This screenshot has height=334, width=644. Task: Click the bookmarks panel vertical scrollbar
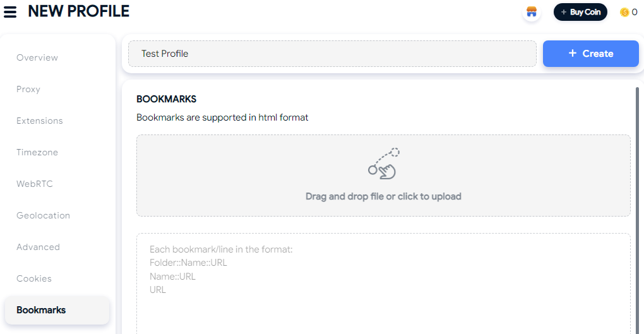pos(637,210)
